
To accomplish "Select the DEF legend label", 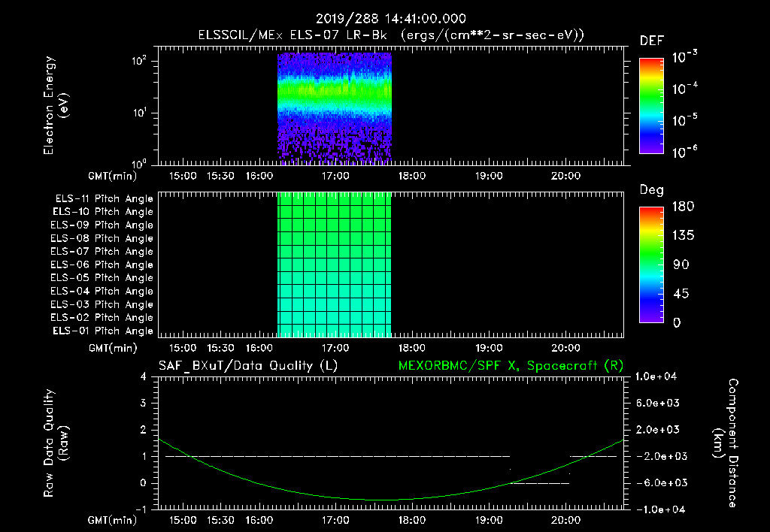I will point(652,41).
